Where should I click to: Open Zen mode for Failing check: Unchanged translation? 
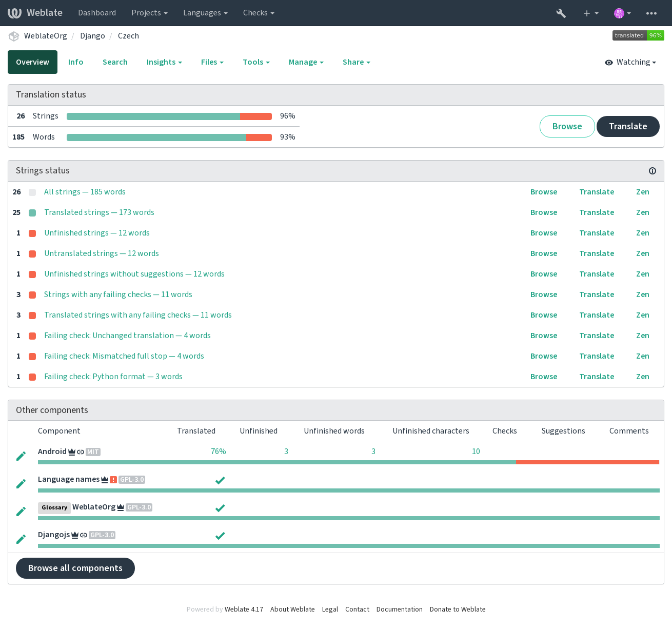[643, 336]
